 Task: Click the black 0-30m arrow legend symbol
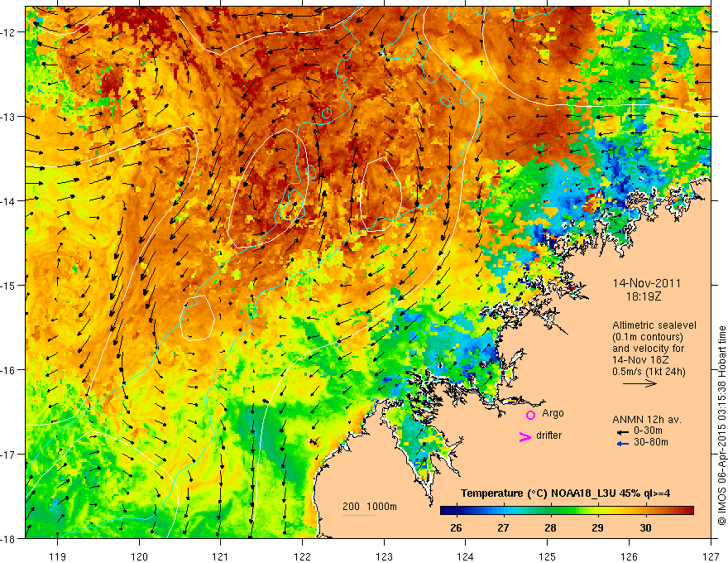(622, 431)
